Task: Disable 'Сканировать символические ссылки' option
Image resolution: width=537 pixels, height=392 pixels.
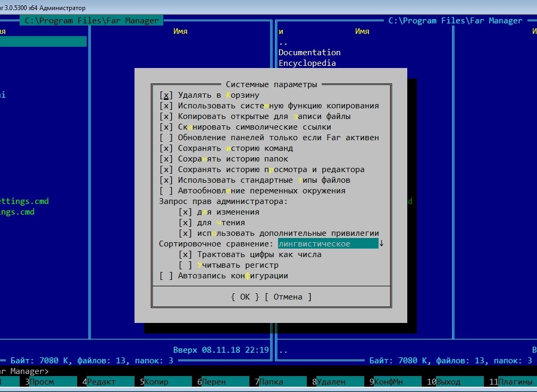Action: pyautogui.click(x=166, y=127)
